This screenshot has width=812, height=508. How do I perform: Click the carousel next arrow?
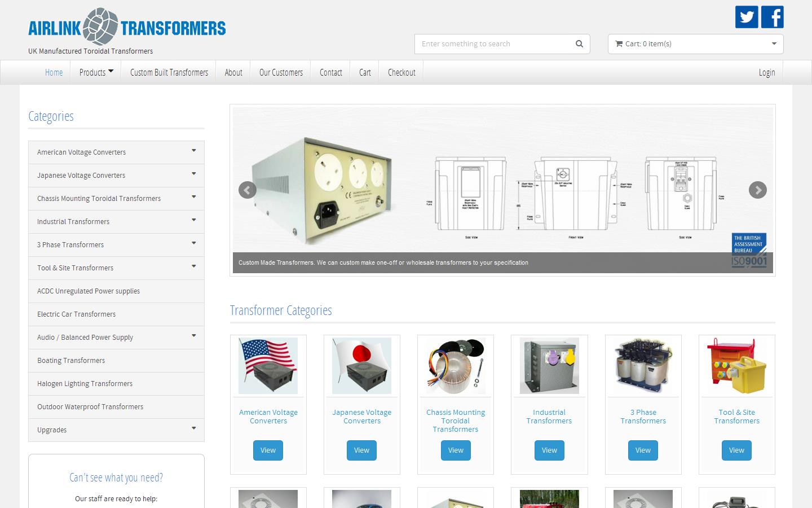click(x=758, y=190)
